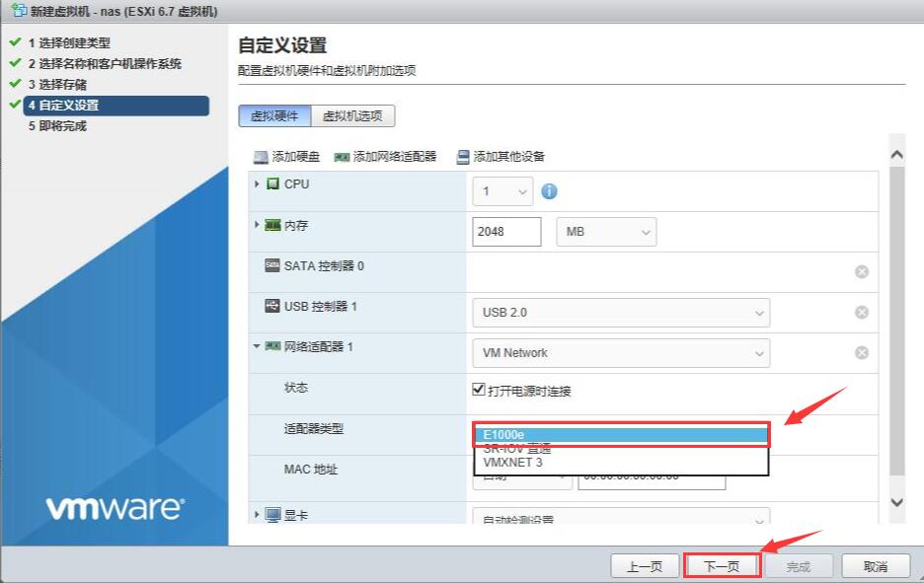Toggle the connect at power on checkbox
Viewport: 924px width, 583px height.
[x=479, y=390]
